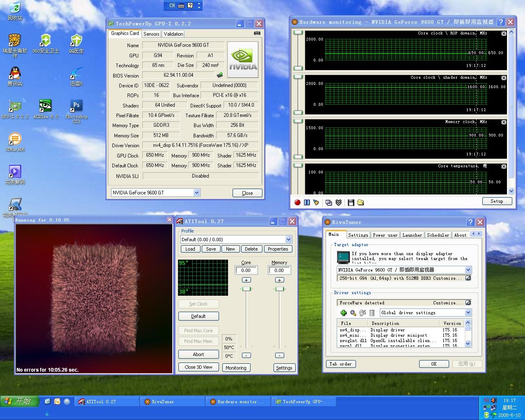
Task: Open the GPU-Z 0.2.2 desktop shortcut
Action: point(15,109)
